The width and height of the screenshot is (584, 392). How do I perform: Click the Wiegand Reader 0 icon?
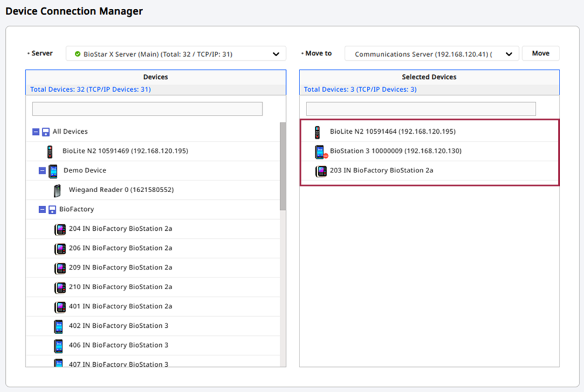pos(57,190)
